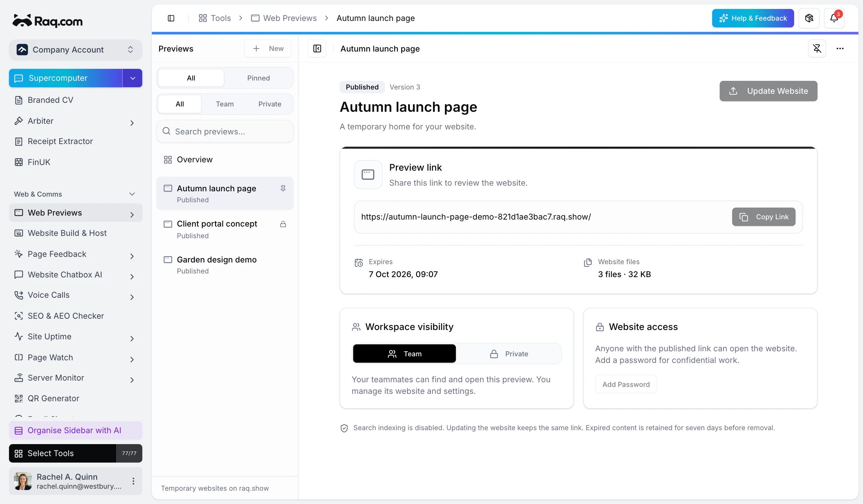Expand the Site Uptime submenu
The image size is (863, 504).
[x=132, y=338]
